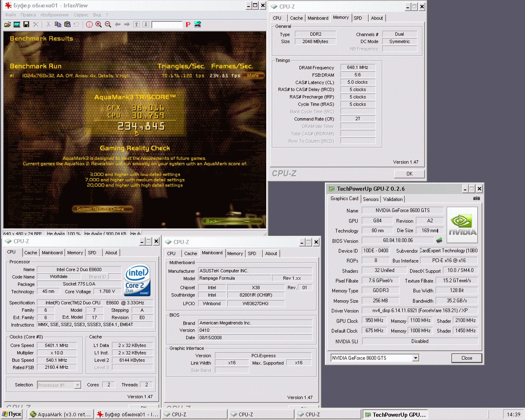Click the 100 % zoom status bar entry
The image size is (525, 420).
(x=74, y=233)
